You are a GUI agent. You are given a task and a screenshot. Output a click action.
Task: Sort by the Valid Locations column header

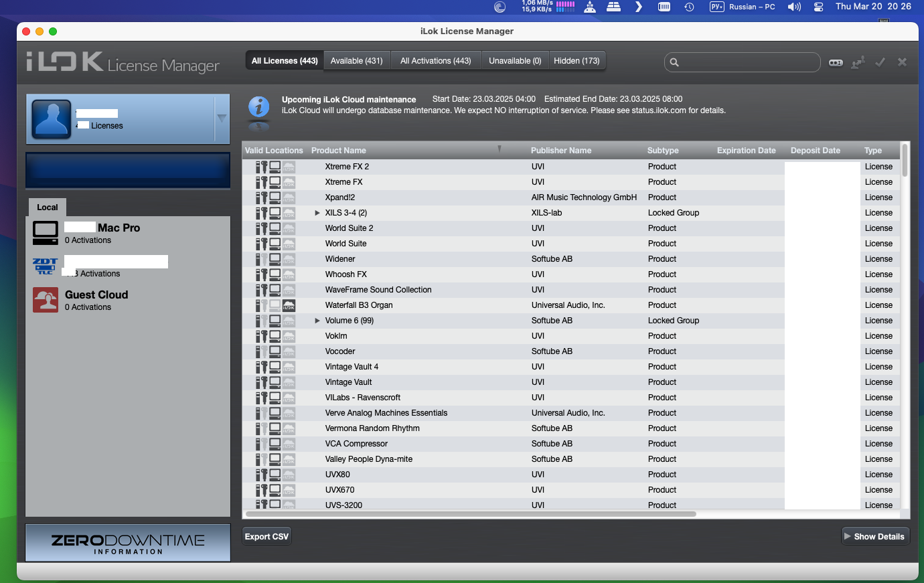[x=274, y=151]
